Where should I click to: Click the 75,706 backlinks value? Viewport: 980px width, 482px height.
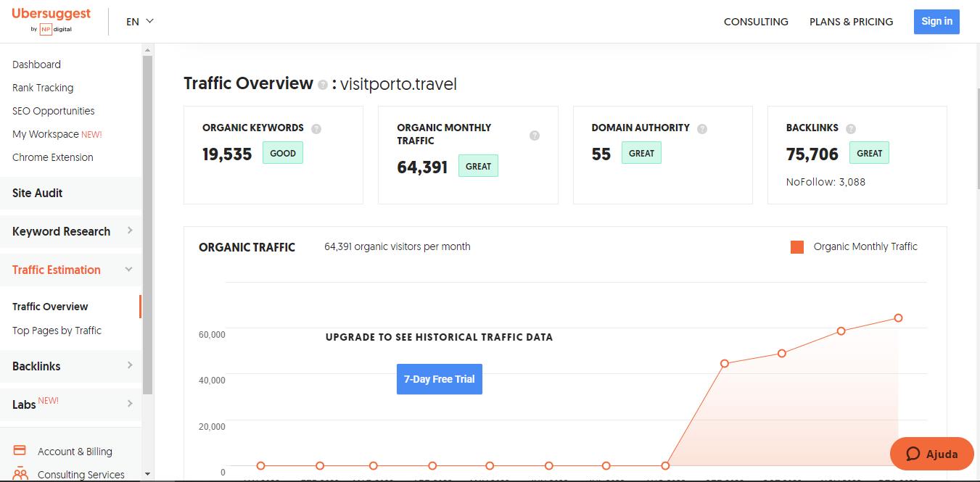coord(812,154)
